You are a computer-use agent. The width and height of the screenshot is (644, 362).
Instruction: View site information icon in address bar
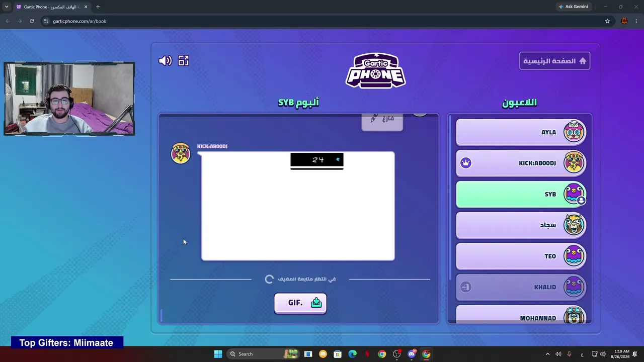pyautogui.click(x=46, y=21)
